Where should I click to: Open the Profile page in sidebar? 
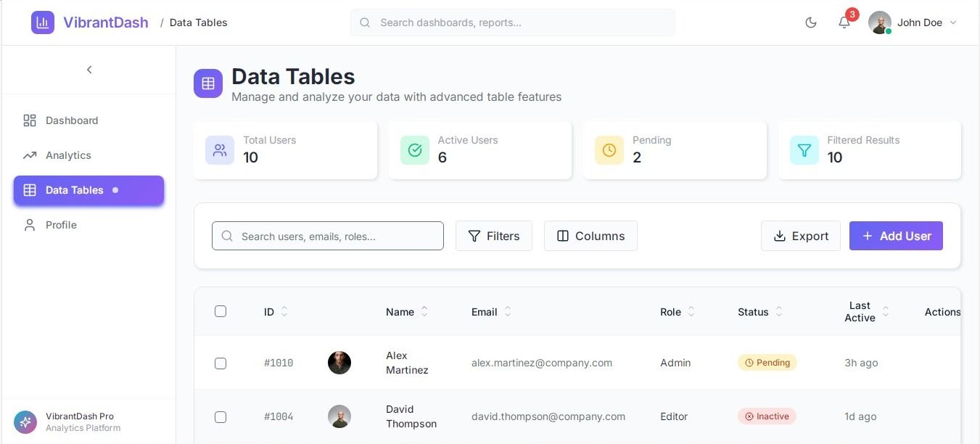(x=61, y=225)
